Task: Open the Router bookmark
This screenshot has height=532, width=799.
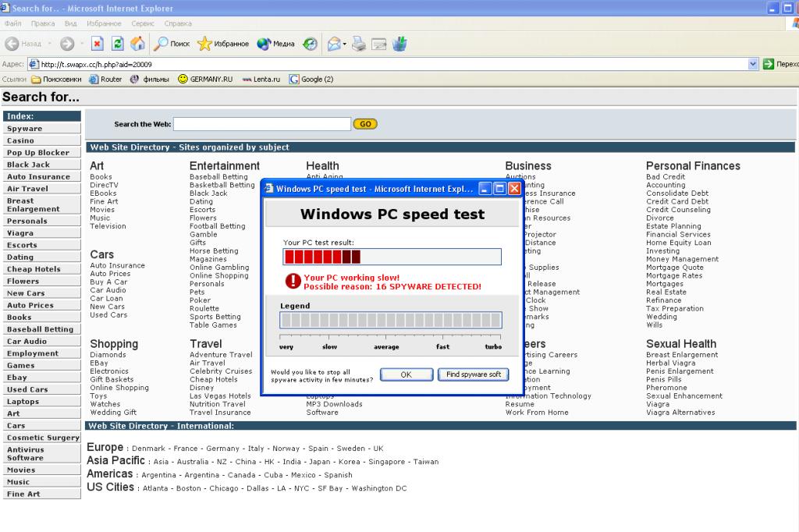Action: tap(105, 79)
